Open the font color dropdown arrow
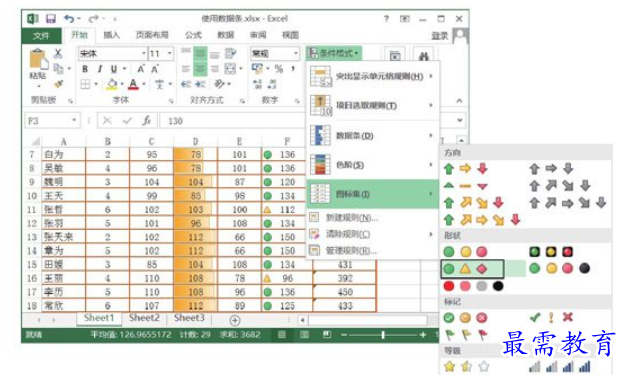Viewport: 624px width, 375px height. [x=144, y=84]
